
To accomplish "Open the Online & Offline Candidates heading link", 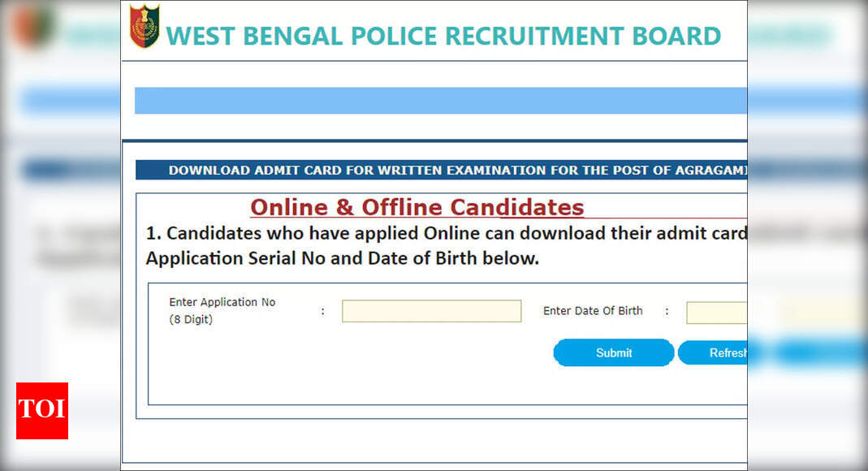I will click(417, 208).
